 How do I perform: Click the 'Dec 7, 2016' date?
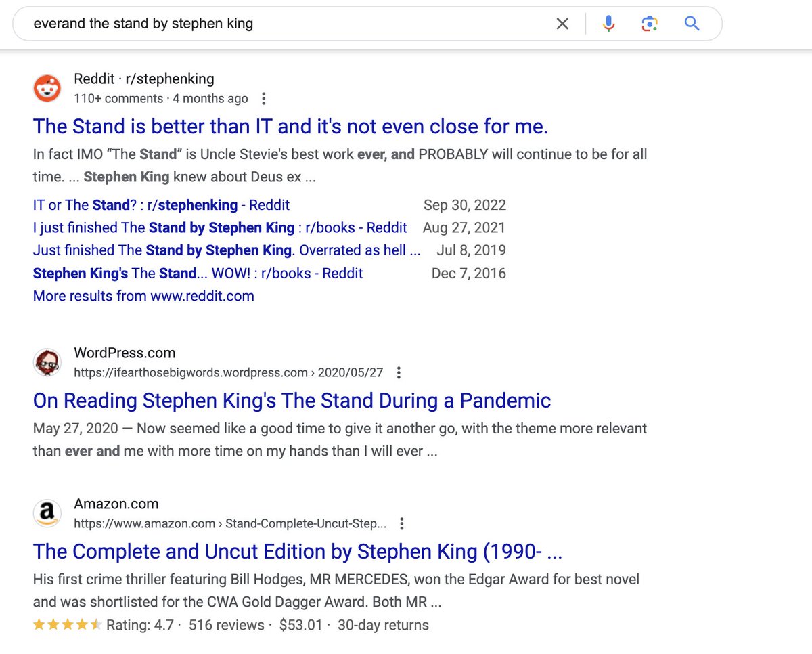[x=469, y=274]
